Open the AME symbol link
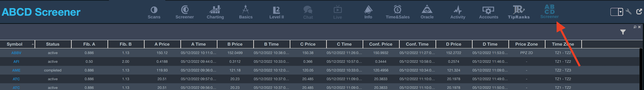The width and height of the screenshot is (644, 90). click(16, 70)
